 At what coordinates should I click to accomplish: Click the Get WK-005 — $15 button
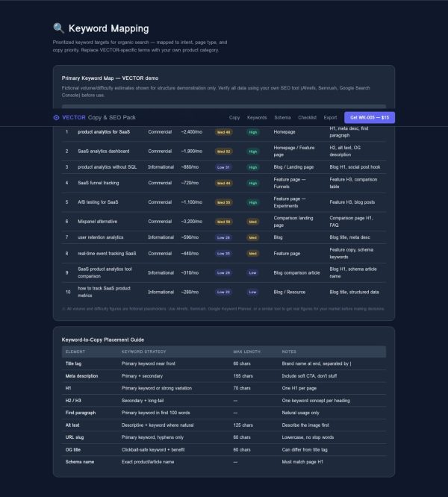(x=370, y=118)
